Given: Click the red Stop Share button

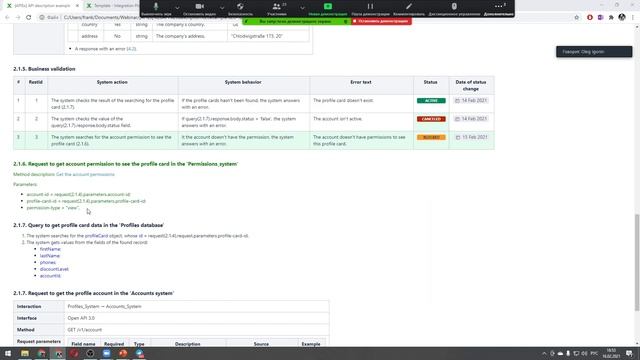Looking at the screenshot, I should (x=381, y=21).
